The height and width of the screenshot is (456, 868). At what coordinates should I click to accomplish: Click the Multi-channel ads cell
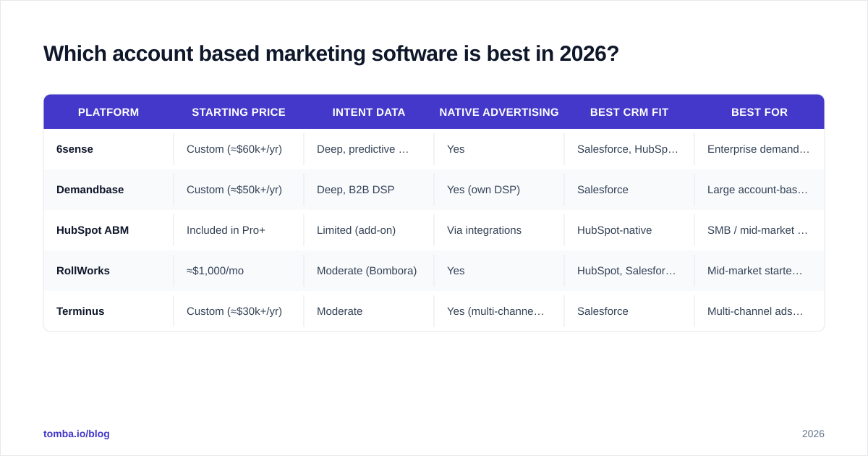click(x=759, y=311)
